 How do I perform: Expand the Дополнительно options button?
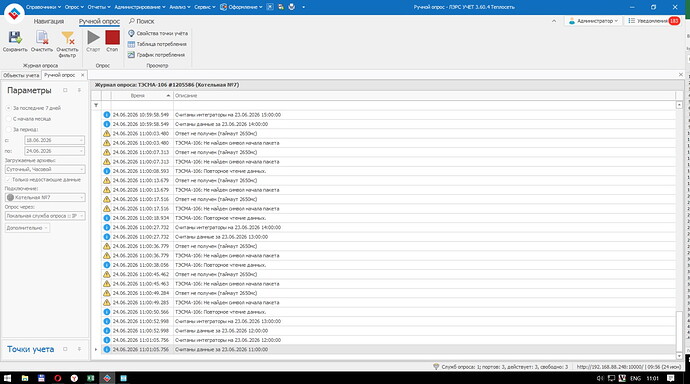pos(27,228)
